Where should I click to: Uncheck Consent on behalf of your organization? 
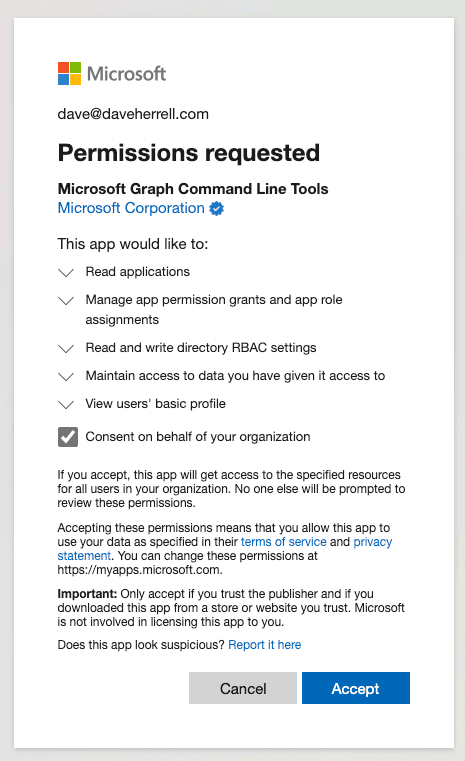pyautogui.click(x=68, y=437)
